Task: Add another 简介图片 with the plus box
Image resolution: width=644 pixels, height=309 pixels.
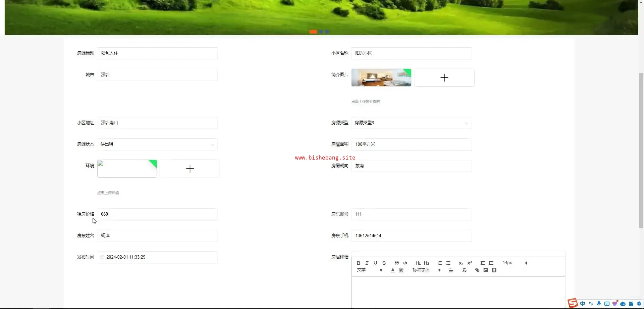Action: 444,78
